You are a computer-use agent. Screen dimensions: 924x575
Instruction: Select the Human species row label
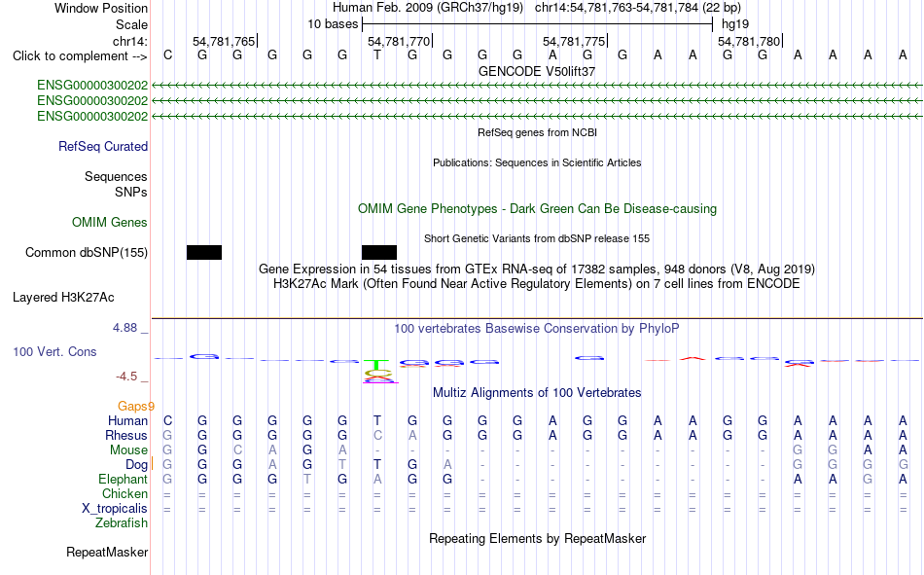tap(127, 420)
